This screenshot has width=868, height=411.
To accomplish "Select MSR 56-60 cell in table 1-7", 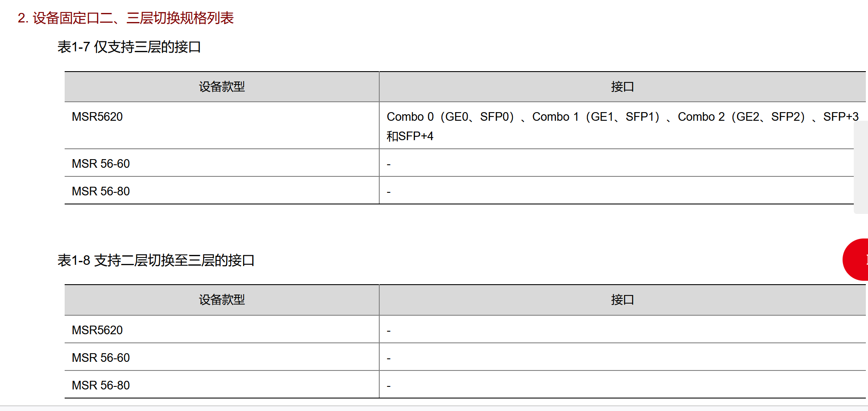I will pos(101,164).
